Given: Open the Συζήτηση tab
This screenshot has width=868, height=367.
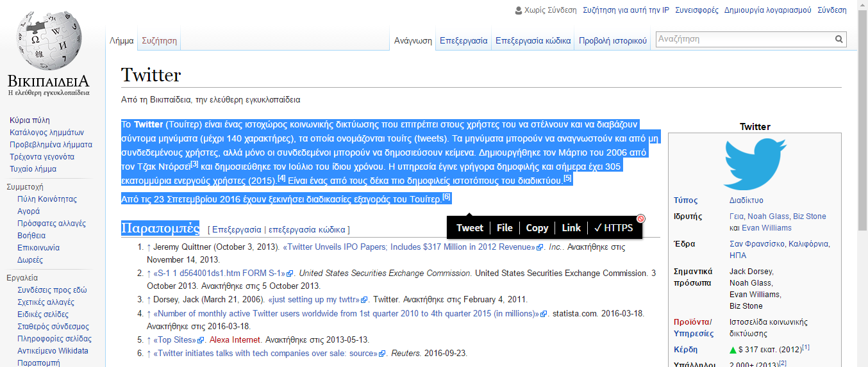Looking at the screenshot, I should point(160,40).
